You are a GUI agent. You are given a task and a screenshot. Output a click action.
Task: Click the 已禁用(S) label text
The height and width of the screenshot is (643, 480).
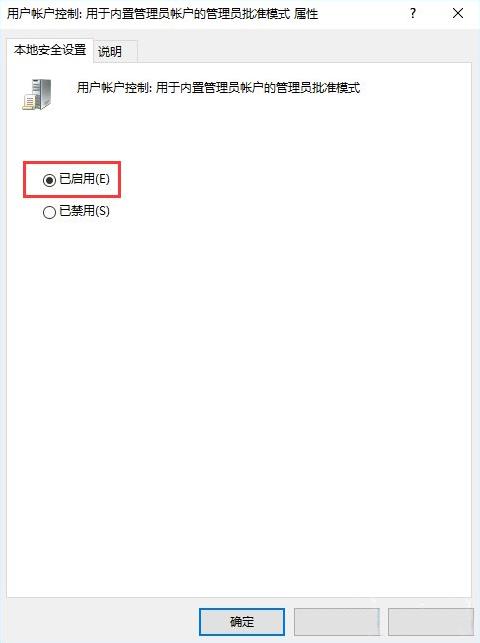click(84, 211)
